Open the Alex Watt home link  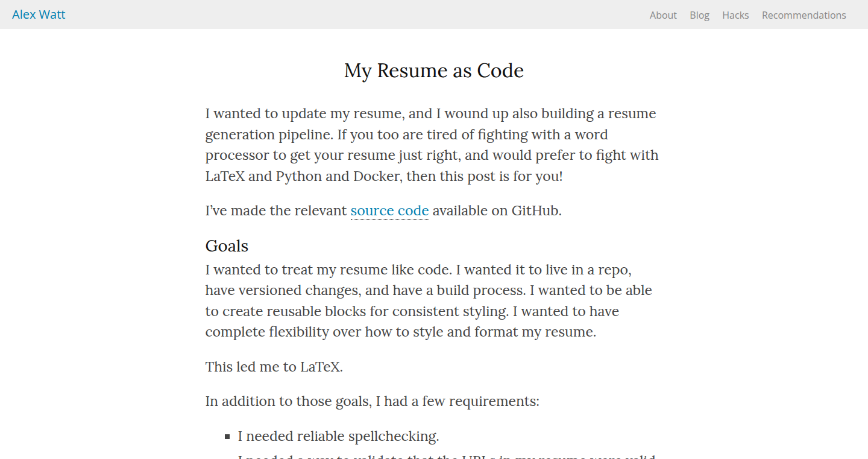(39, 14)
